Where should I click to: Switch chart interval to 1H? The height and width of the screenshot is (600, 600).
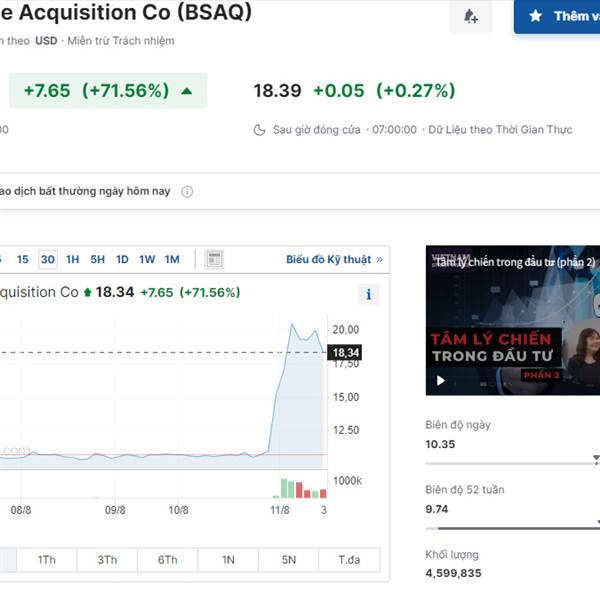point(72,259)
